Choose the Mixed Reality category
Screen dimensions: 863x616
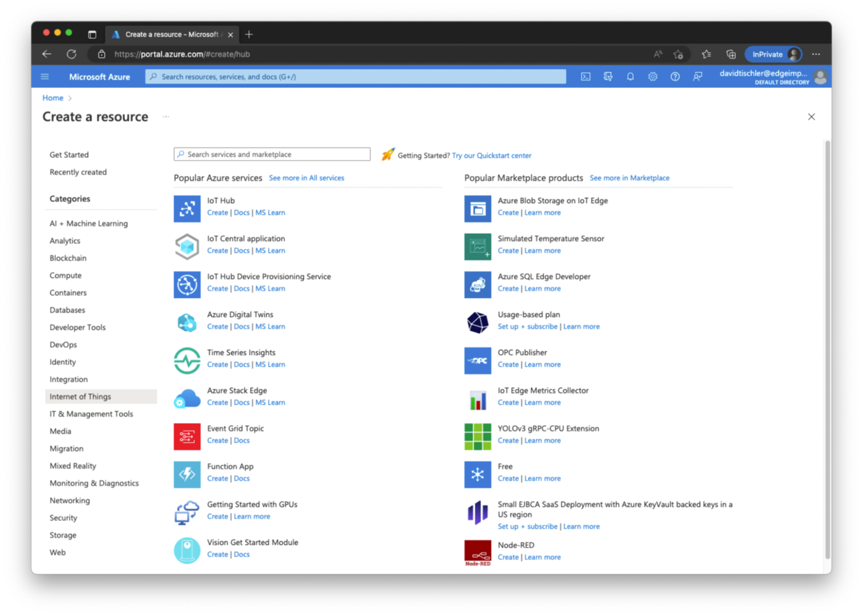(73, 466)
